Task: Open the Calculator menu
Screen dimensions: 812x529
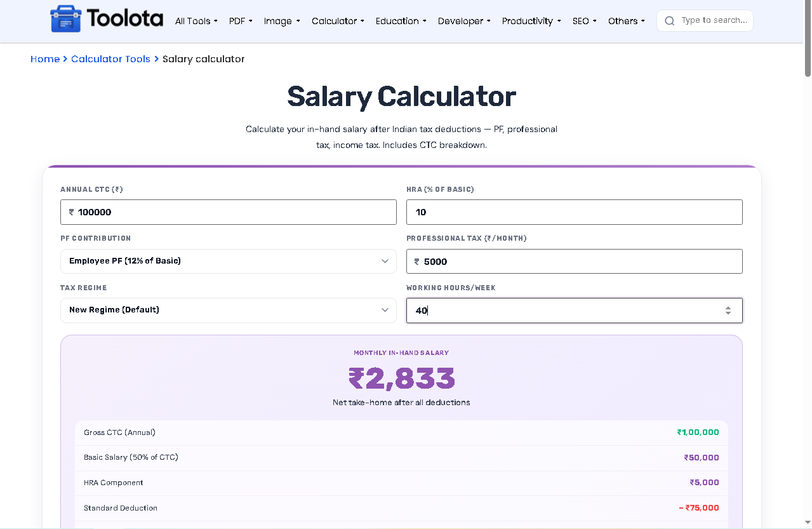Action: tap(338, 21)
